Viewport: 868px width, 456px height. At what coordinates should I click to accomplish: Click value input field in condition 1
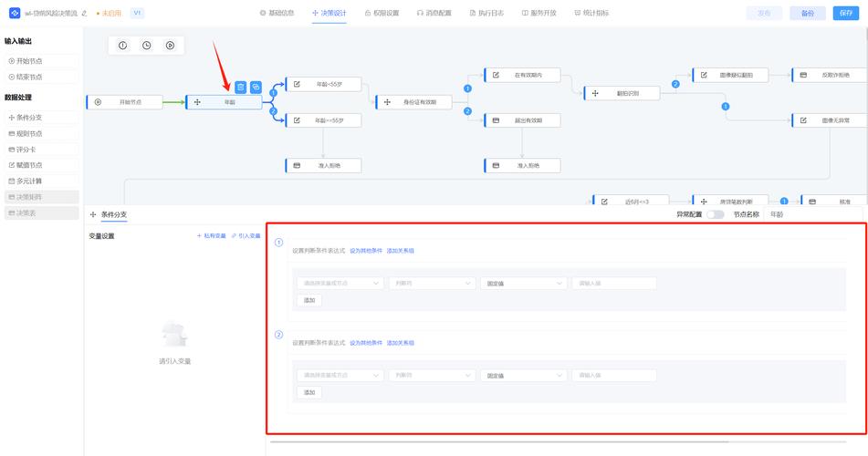(614, 284)
